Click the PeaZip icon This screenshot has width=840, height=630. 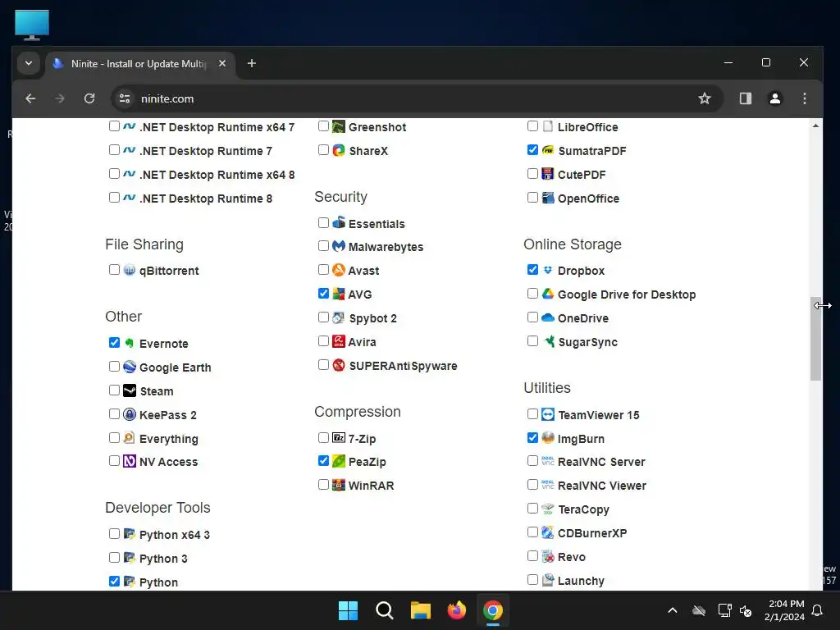[339, 461]
